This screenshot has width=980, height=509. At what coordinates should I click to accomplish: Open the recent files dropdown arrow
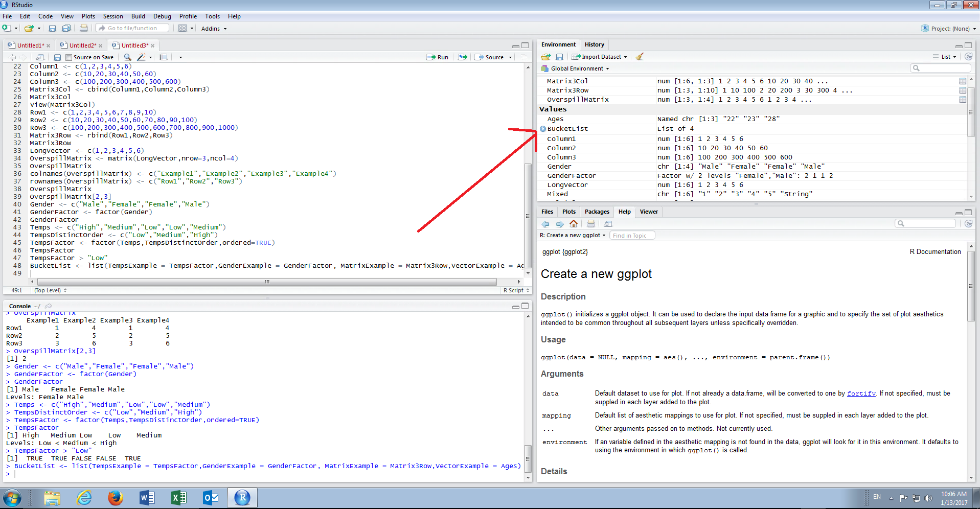(x=39, y=29)
